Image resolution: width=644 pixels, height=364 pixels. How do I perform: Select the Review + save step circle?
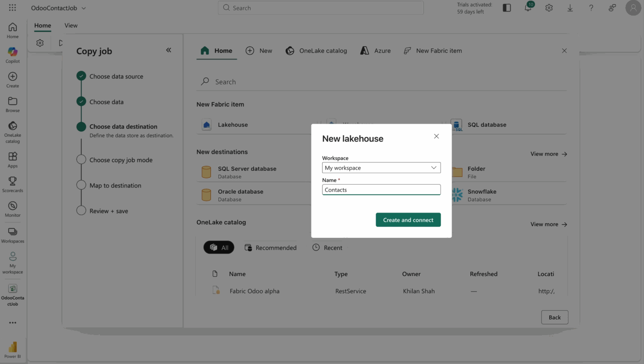pos(81,211)
